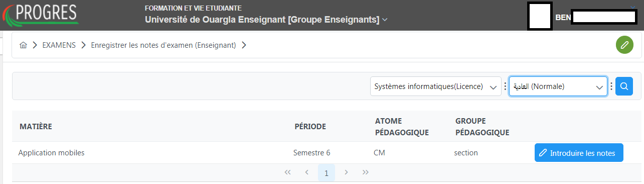Go to previous page arrow
644x184 pixels.
pos(307,172)
